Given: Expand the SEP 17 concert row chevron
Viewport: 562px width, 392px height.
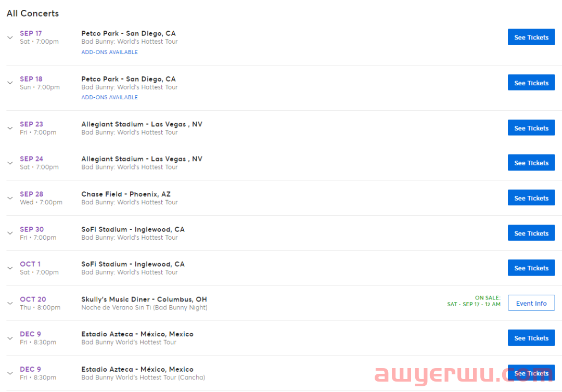Looking at the screenshot, I should (x=10, y=37).
